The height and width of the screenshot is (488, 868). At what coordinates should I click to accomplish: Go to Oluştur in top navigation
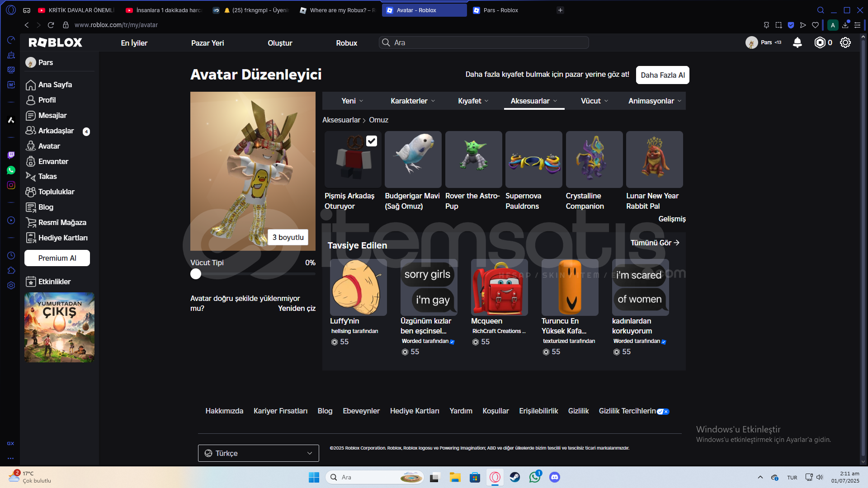coord(280,43)
